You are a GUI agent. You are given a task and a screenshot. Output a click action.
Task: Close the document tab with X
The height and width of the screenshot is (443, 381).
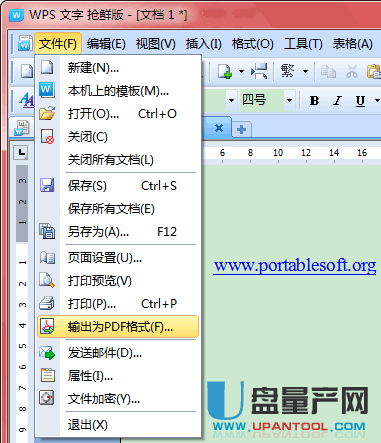(219, 128)
